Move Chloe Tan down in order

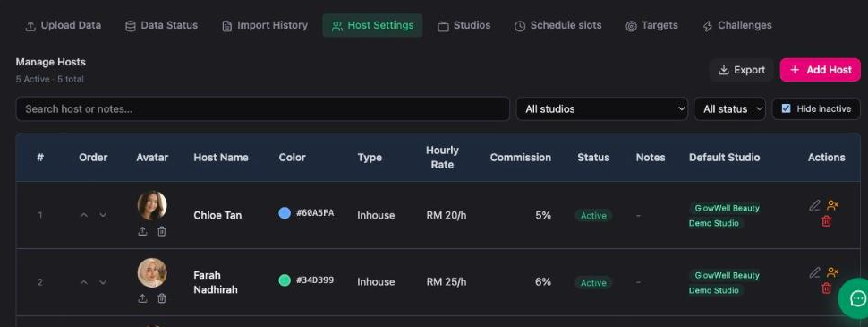pos(103,215)
